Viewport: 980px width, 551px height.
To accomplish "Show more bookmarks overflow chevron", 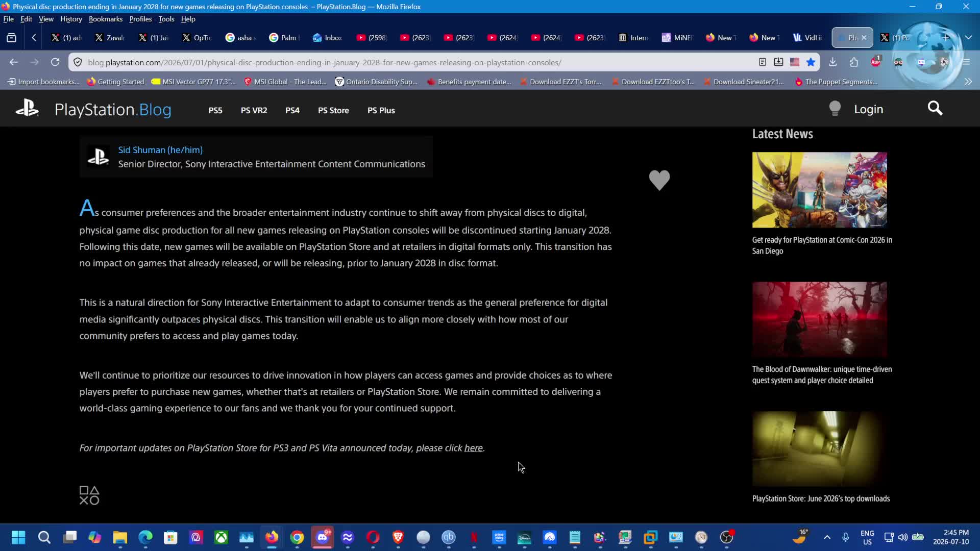I will coord(968,82).
